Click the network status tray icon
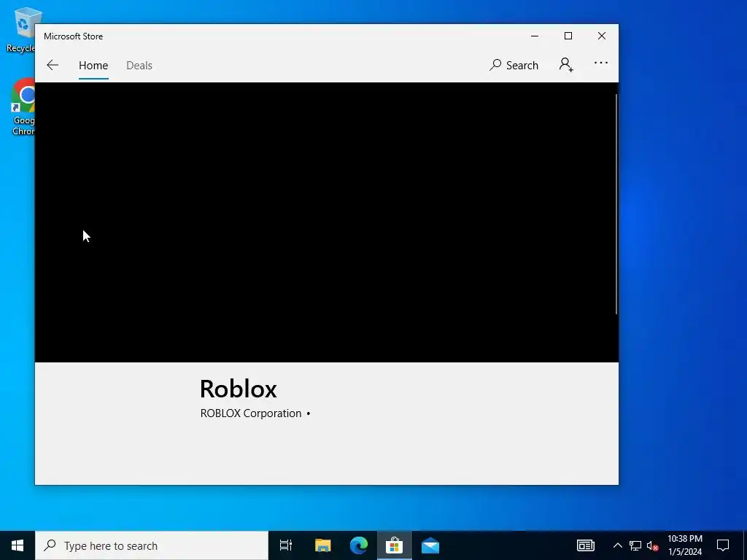 (x=635, y=545)
